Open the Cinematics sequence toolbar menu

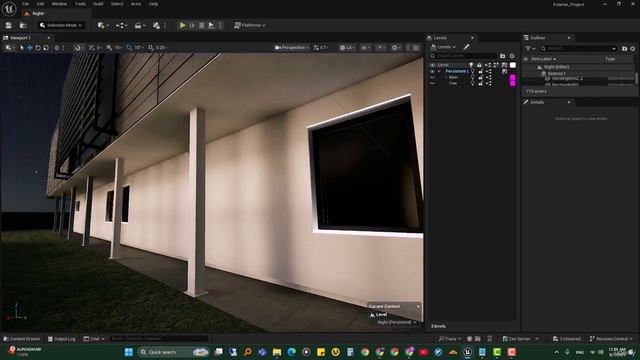(x=140, y=25)
